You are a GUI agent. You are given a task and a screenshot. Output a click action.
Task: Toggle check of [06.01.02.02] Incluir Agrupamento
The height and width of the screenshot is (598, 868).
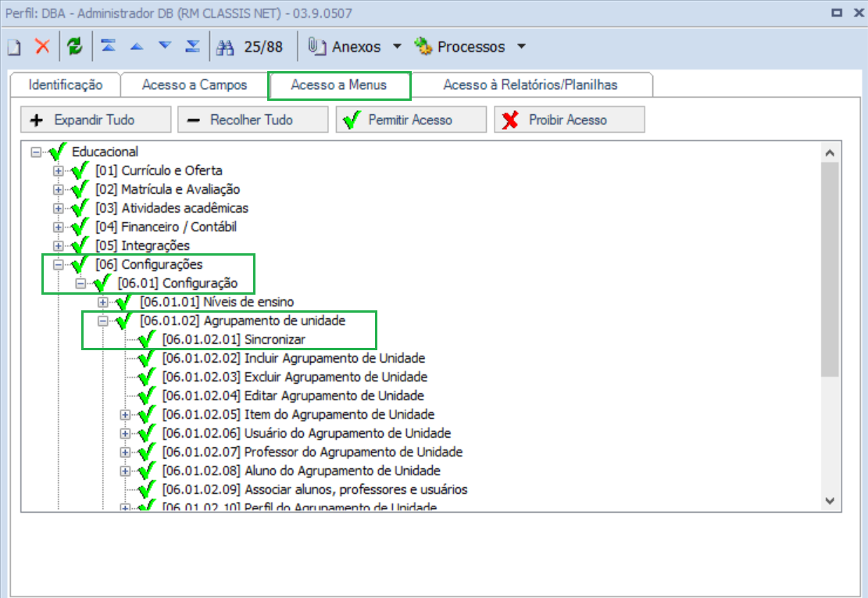click(147, 358)
